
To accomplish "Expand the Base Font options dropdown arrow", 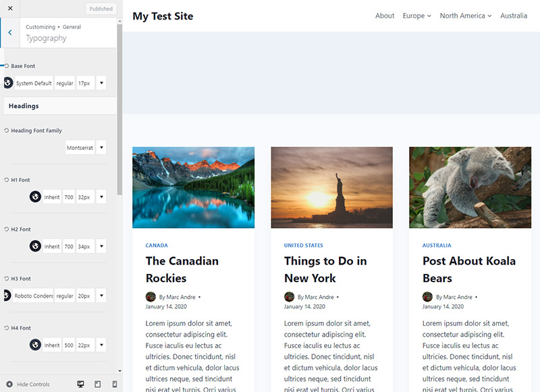I will (101, 83).
